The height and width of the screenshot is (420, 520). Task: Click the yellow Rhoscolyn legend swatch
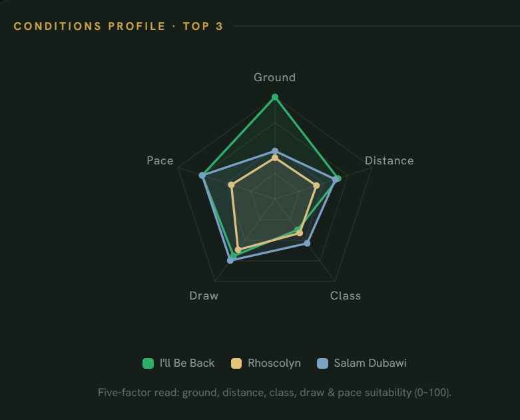[236, 363]
